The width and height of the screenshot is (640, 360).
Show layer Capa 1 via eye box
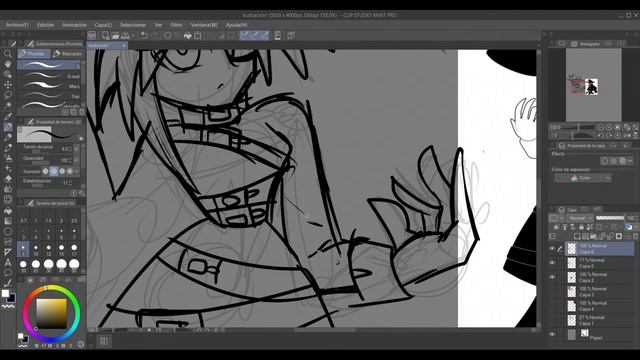(552, 320)
